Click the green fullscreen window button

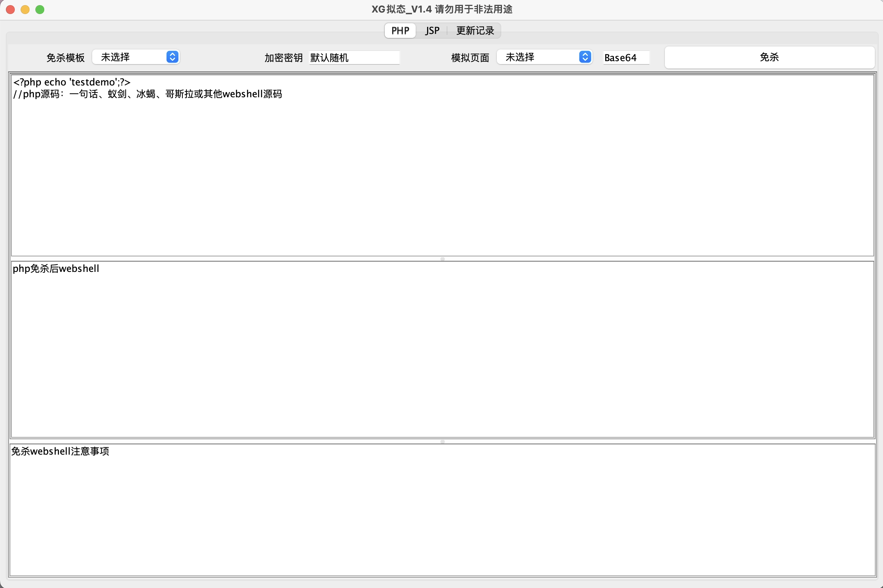(40, 9)
